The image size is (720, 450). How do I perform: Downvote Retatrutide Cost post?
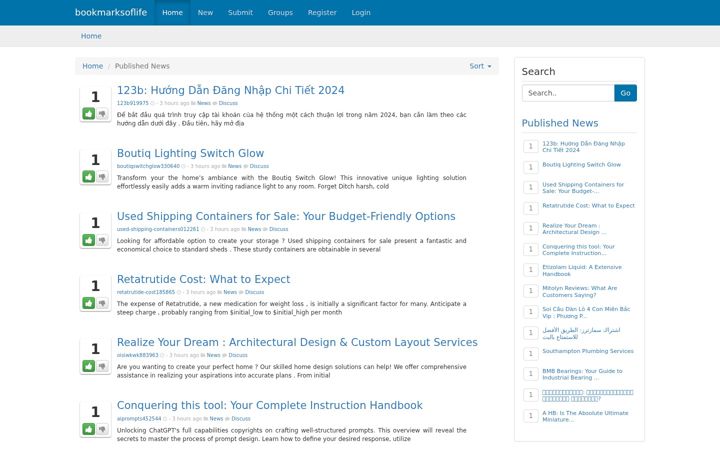[102, 303]
